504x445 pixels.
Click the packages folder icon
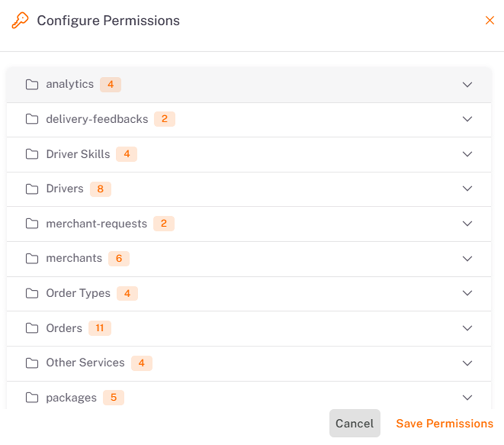[x=32, y=398]
